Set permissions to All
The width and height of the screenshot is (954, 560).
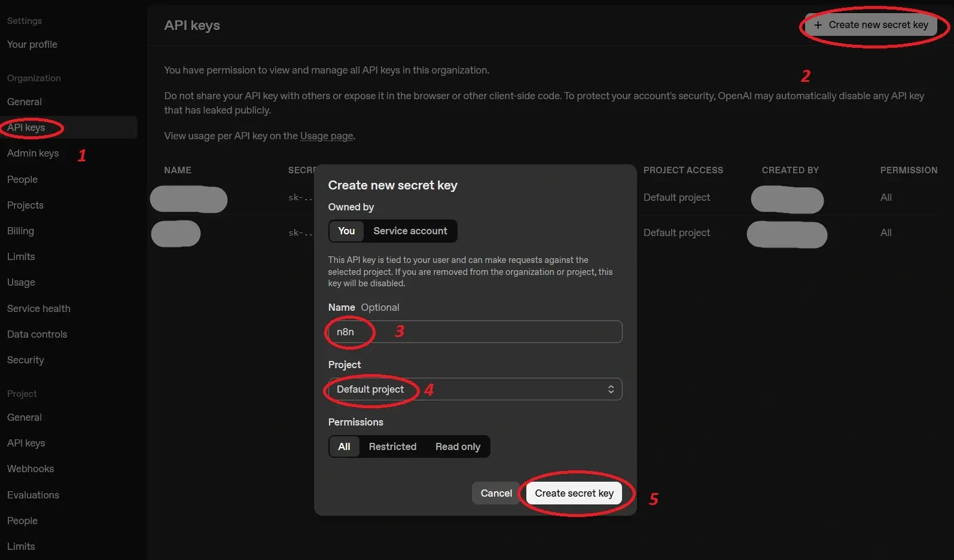point(344,446)
